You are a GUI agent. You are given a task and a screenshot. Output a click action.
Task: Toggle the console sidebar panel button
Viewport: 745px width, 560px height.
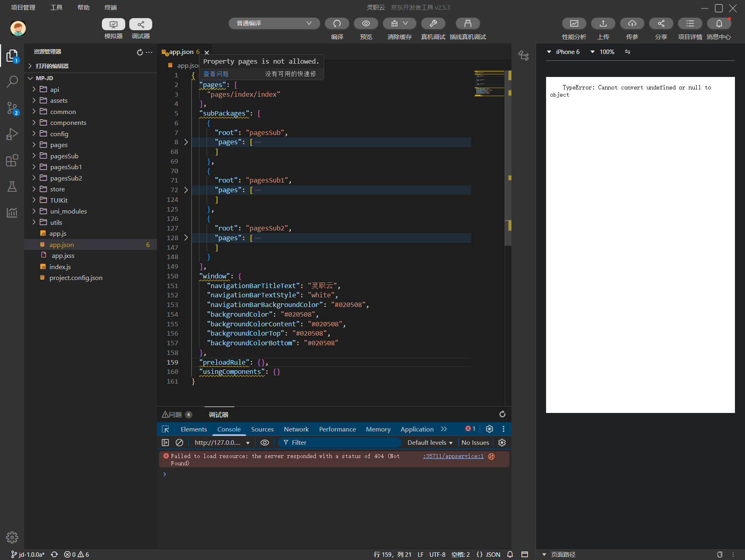[x=165, y=442]
